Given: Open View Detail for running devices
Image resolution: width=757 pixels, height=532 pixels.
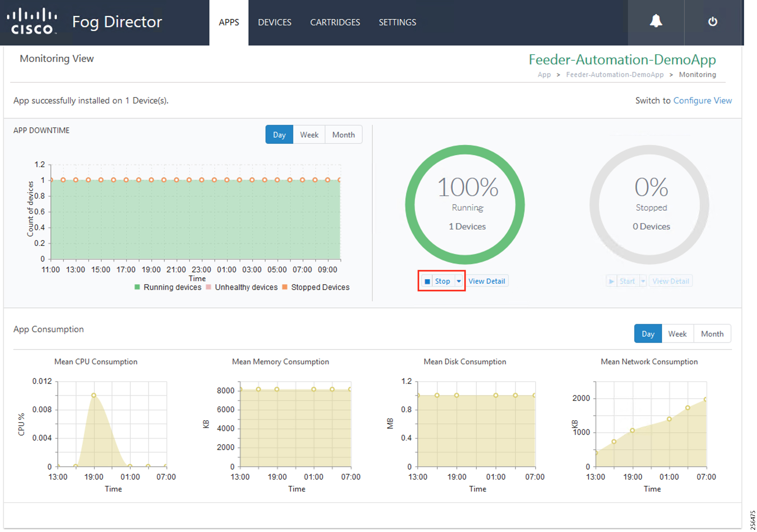Looking at the screenshot, I should click(x=487, y=281).
